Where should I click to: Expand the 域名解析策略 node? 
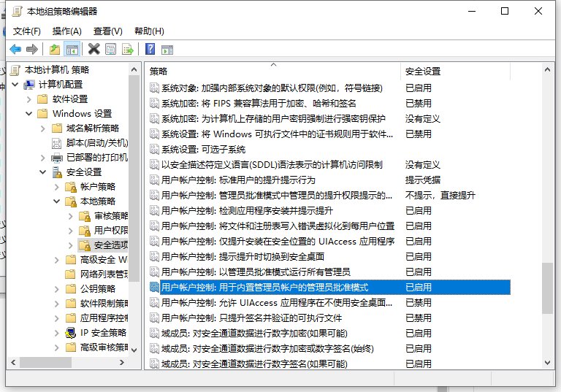[x=43, y=128]
